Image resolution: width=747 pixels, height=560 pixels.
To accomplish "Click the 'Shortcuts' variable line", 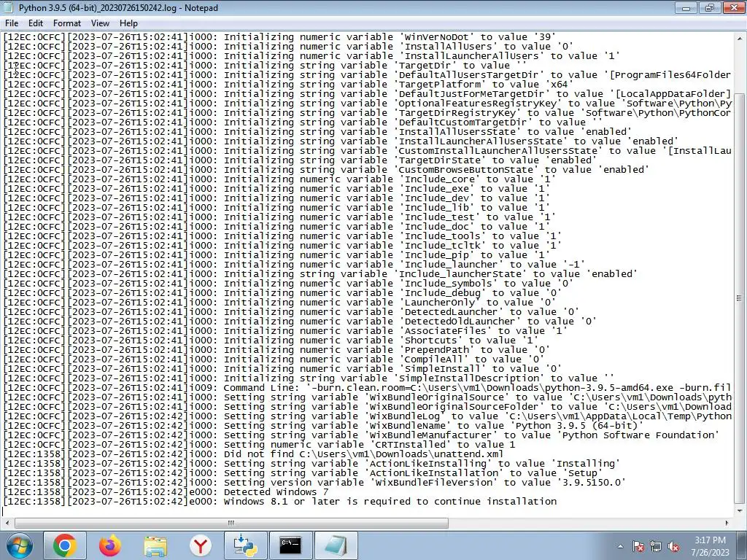I will [x=271, y=340].
